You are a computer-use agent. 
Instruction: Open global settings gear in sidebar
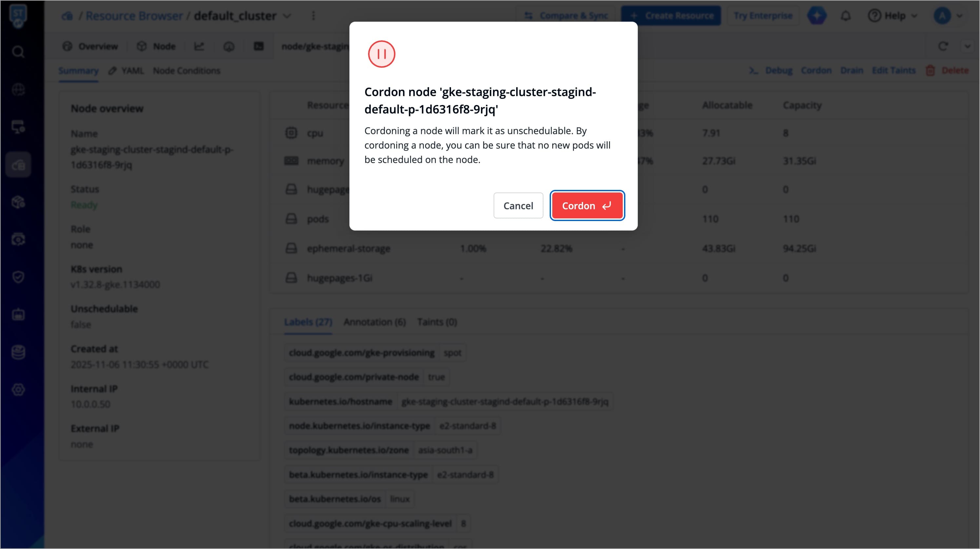[18, 390]
